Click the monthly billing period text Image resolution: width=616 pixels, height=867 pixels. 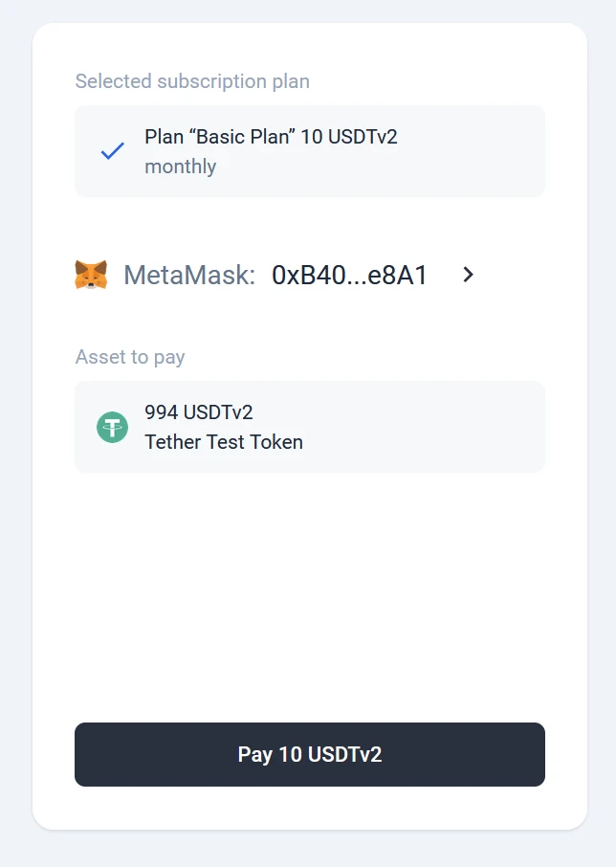pos(180,167)
